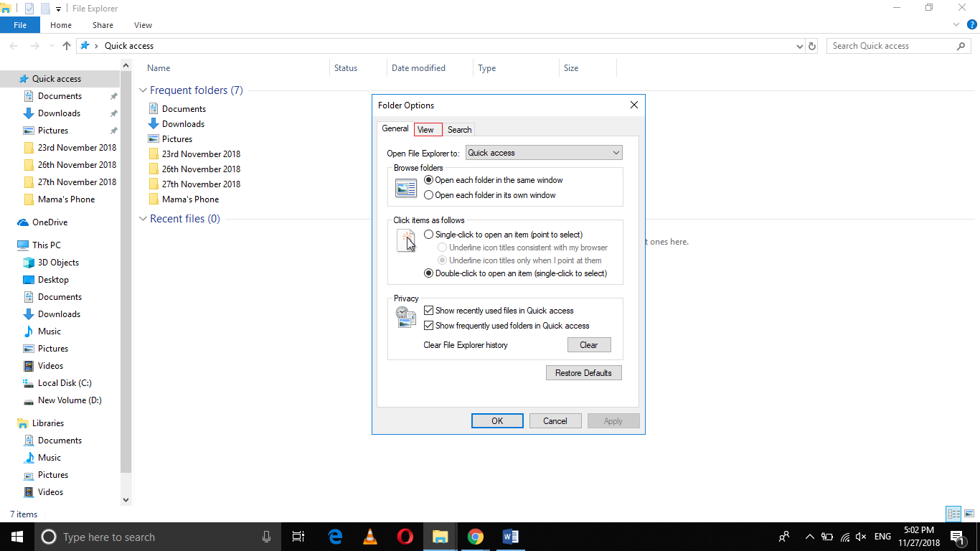Enable single-click to open an item
The width and height of the screenshot is (980, 551).
[428, 234]
